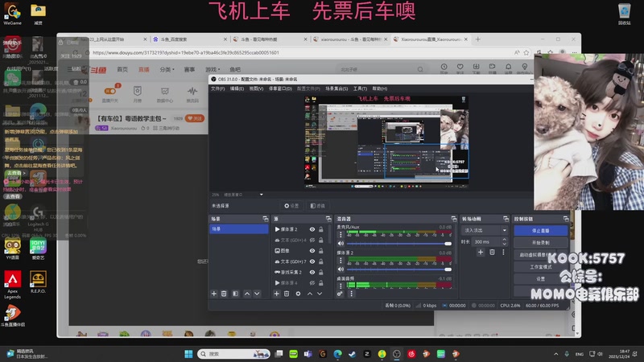Viewport: 644px width, 362px height.
Task: Unlock the 图像 source lock
Action: tap(320, 251)
